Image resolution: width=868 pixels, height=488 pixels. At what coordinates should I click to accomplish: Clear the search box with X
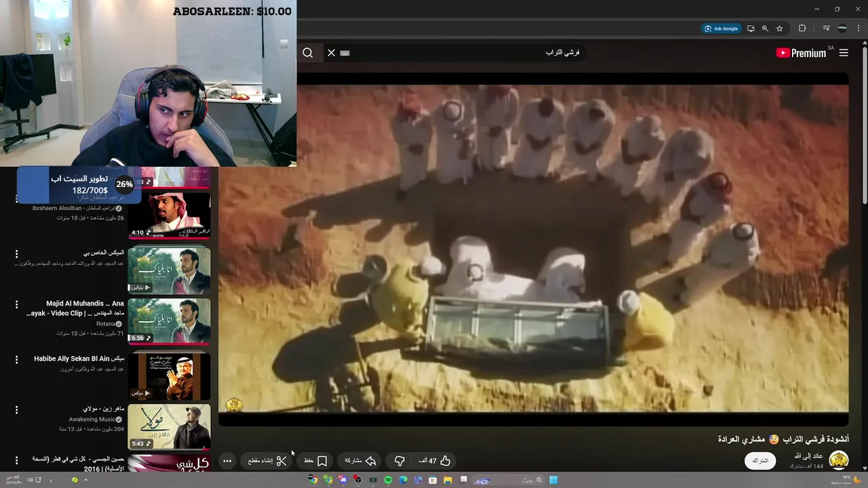tap(331, 52)
